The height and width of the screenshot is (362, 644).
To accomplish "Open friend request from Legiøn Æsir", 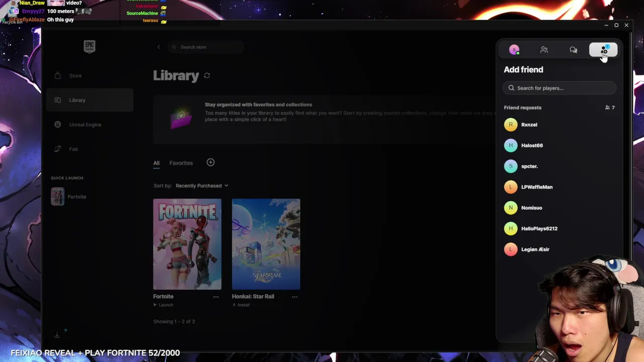I will (x=559, y=249).
